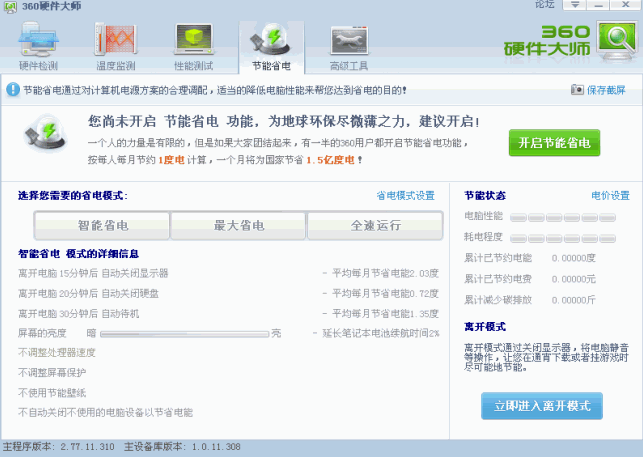Click 平均每月节省电能2.03度 value
The height and width of the screenshot is (457, 643).
385,273
